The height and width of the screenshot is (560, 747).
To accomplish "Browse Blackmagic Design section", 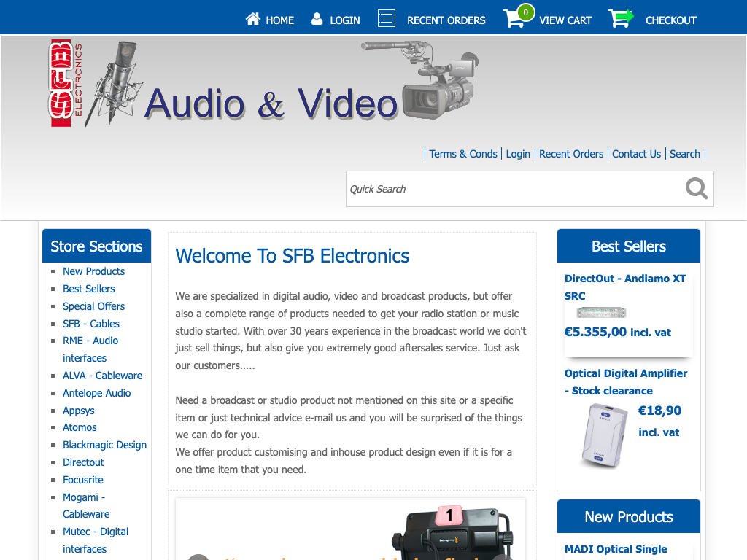I will 104,445.
